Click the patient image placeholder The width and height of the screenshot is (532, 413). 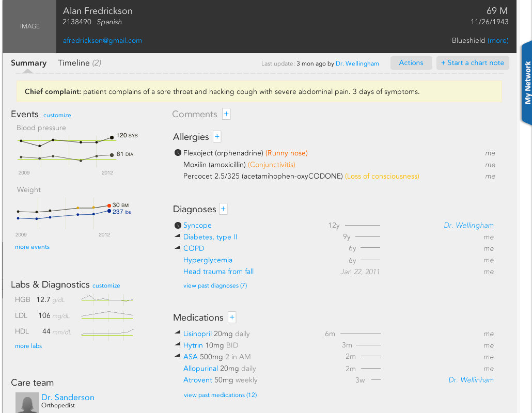pos(29,26)
